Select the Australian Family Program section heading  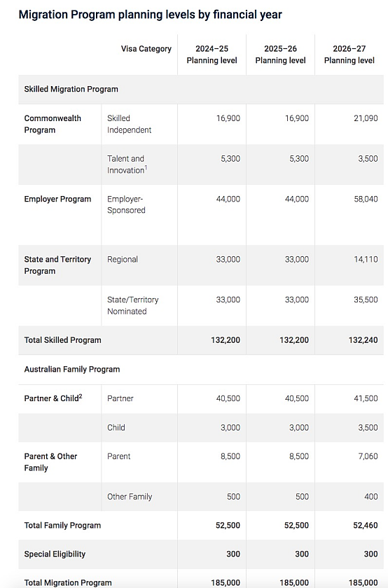tap(72, 370)
